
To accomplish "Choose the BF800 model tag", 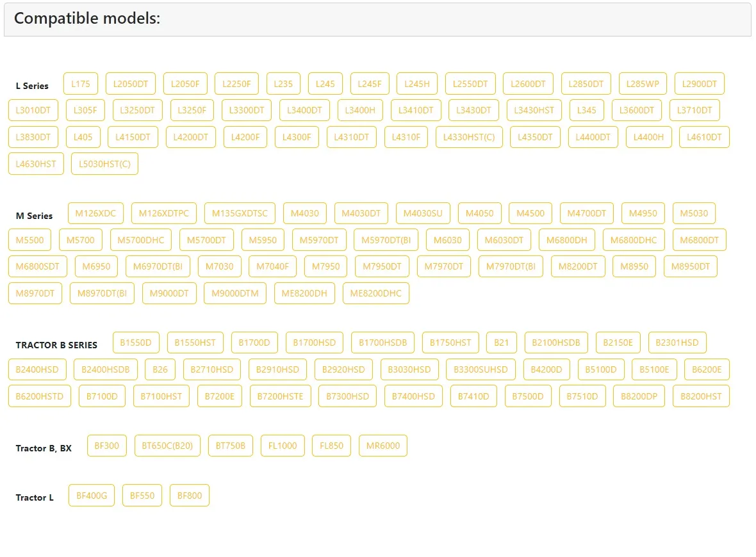I will click(190, 496).
